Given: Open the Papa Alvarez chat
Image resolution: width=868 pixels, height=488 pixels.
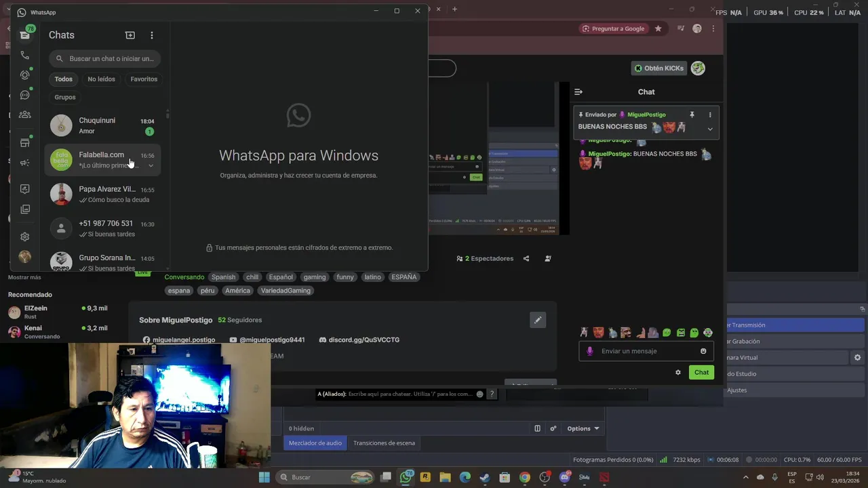Looking at the screenshot, I should point(102,194).
